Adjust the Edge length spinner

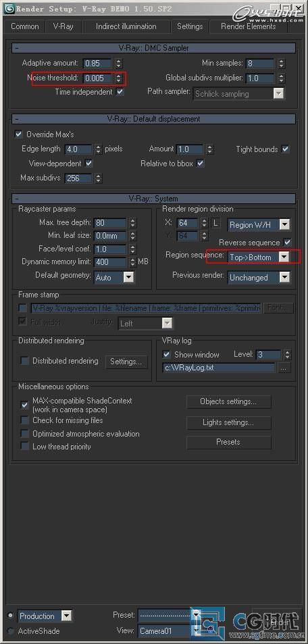99,149
